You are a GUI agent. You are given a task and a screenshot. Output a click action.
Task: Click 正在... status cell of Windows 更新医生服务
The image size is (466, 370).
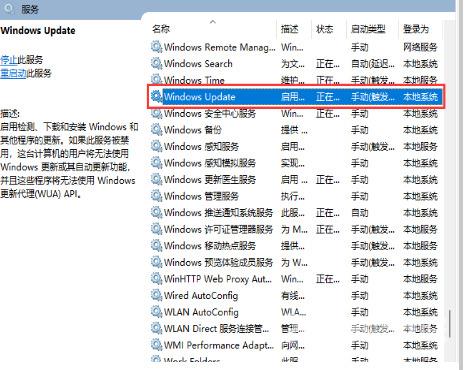tap(328, 180)
